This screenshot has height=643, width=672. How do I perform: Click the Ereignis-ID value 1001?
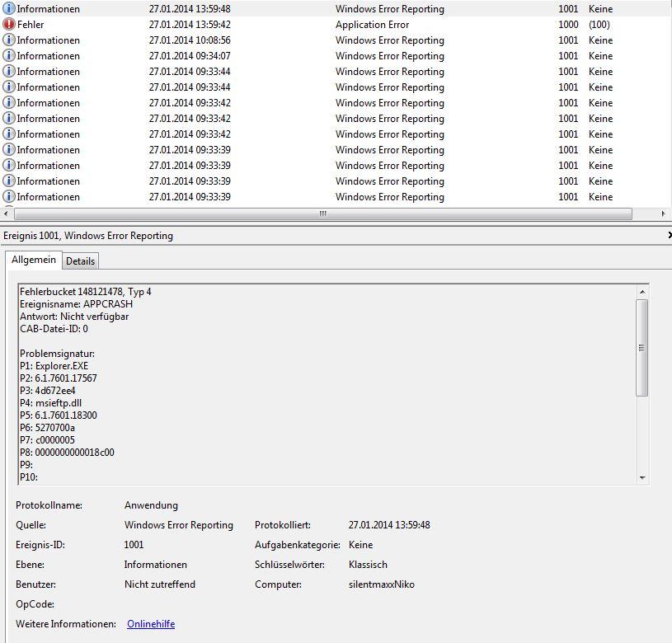pyautogui.click(x=134, y=545)
